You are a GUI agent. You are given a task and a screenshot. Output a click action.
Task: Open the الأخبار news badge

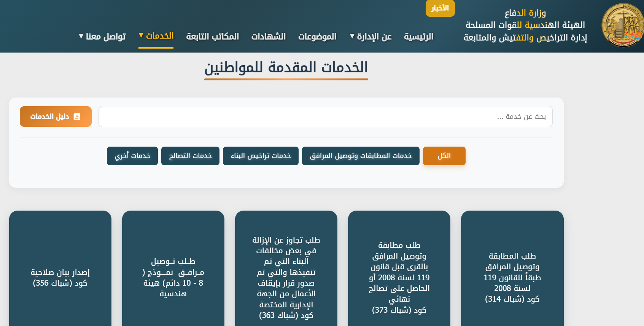coord(440,8)
